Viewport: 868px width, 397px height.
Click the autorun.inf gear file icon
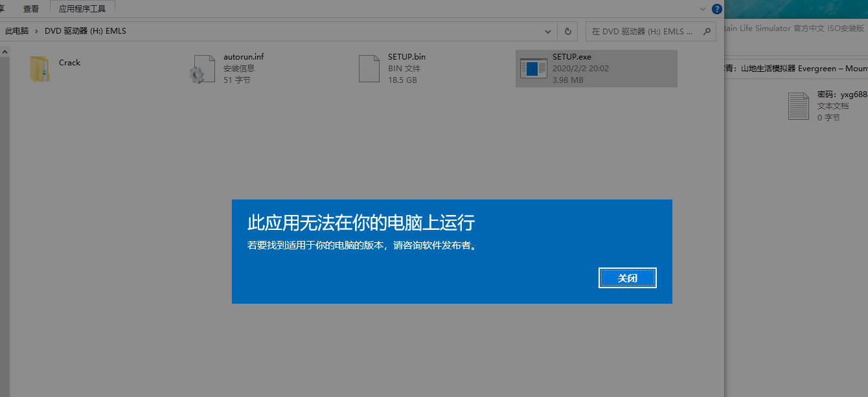201,69
